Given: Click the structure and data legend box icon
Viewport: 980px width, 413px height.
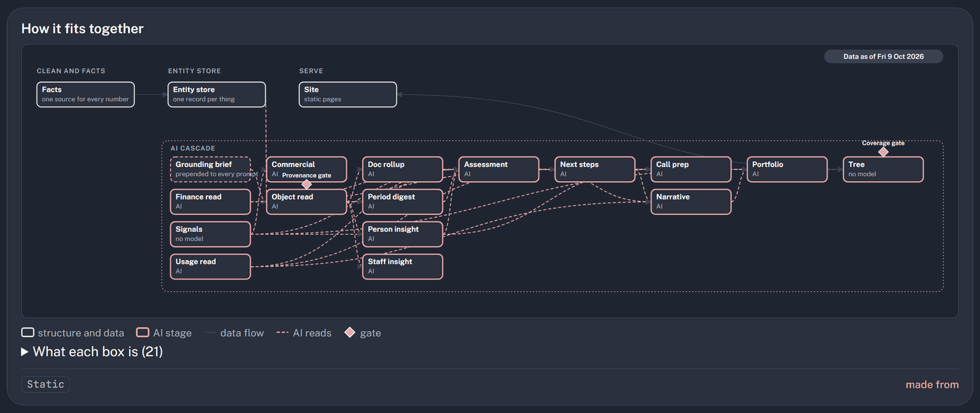Looking at the screenshot, I should (x=28, y=332).
